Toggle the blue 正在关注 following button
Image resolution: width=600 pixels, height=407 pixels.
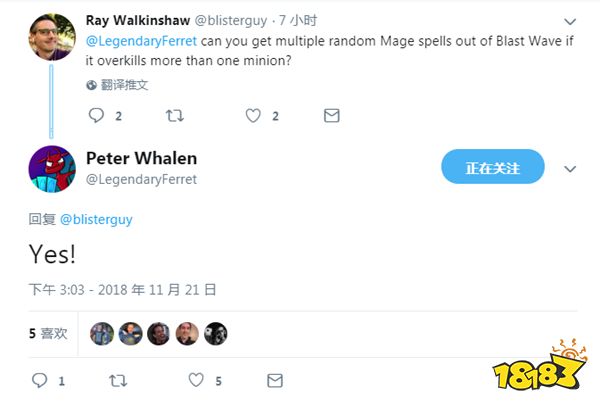(492, 167)
